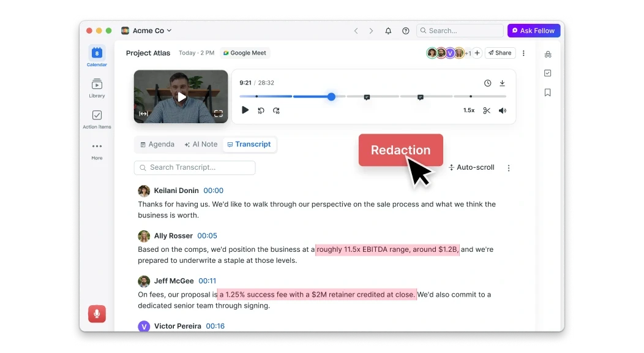Click the blue playback position handle
Screen dimensions: 644x353
331,97
